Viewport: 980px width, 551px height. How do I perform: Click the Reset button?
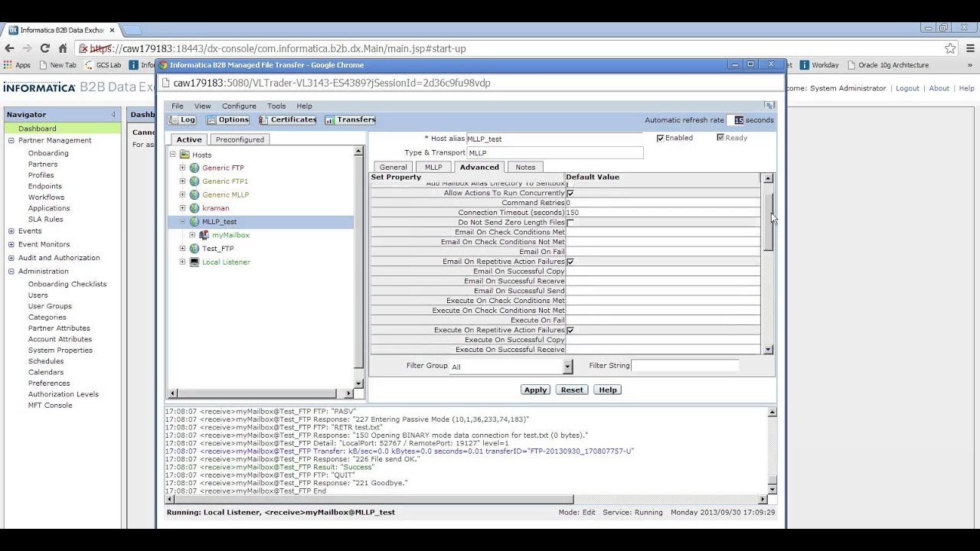572,390
